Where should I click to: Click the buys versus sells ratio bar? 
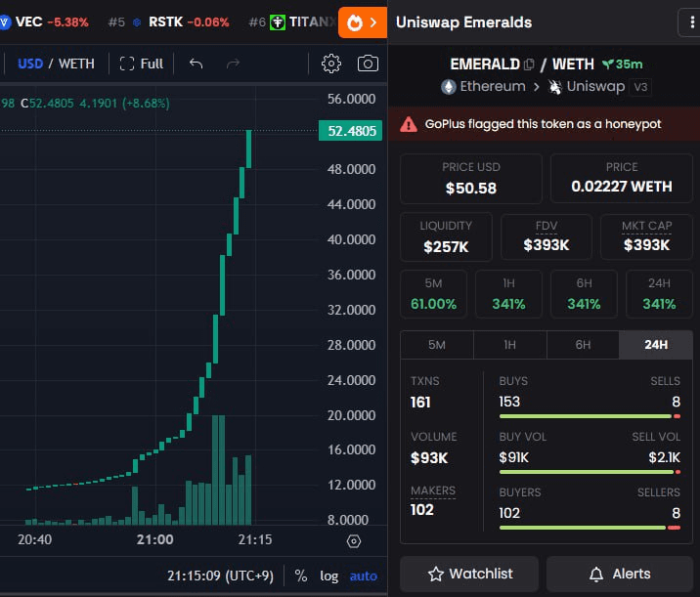pyautogui.click(x=590, y=416)
